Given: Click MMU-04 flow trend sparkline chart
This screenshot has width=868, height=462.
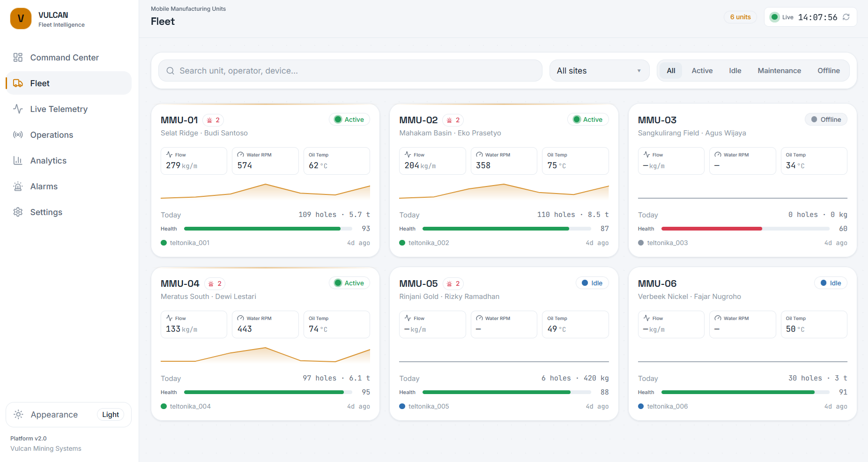Looking at the screenshot, I should (265, 355).
